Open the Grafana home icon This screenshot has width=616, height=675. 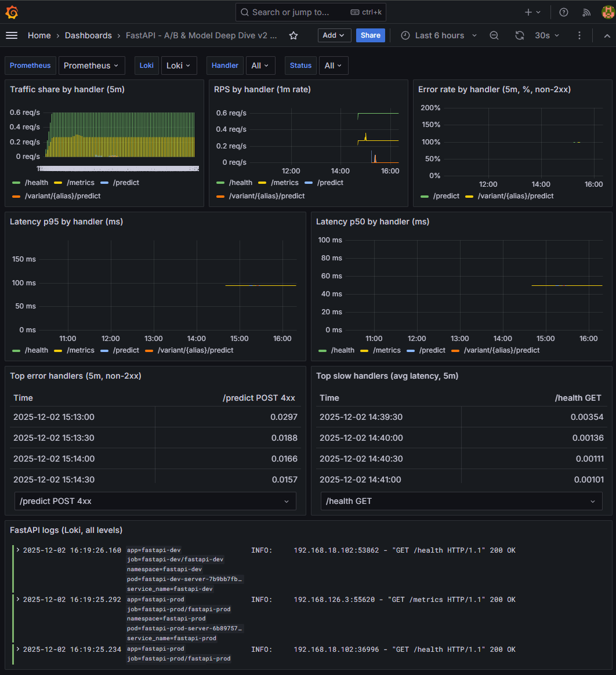point(12,12)
